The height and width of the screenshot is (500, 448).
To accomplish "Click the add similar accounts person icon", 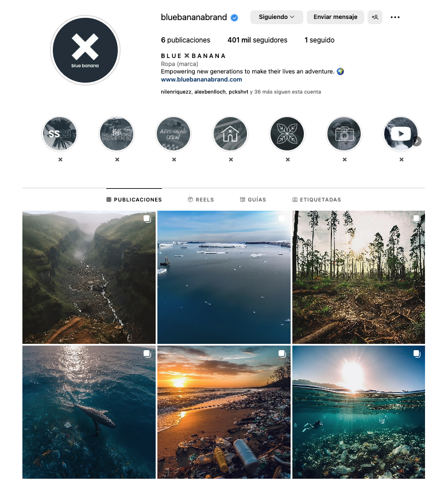I will 375,17.
